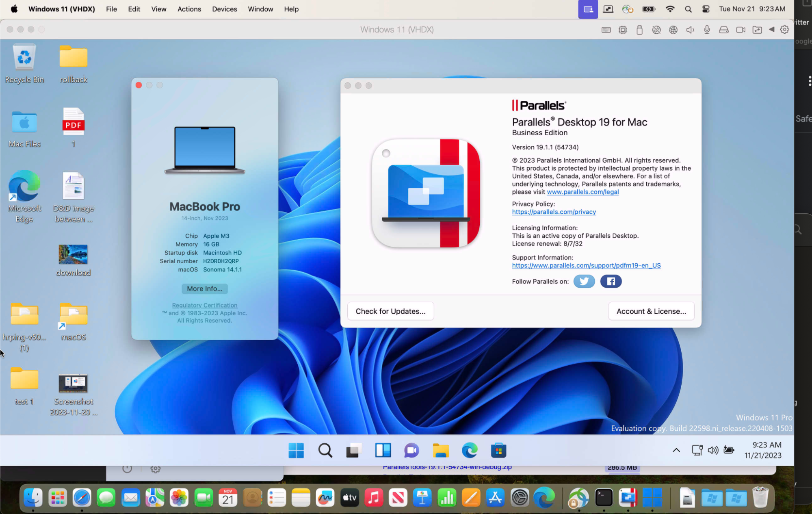Open the parallels.com/privacy link
812x514 pixels.
[x=554, y=212]
